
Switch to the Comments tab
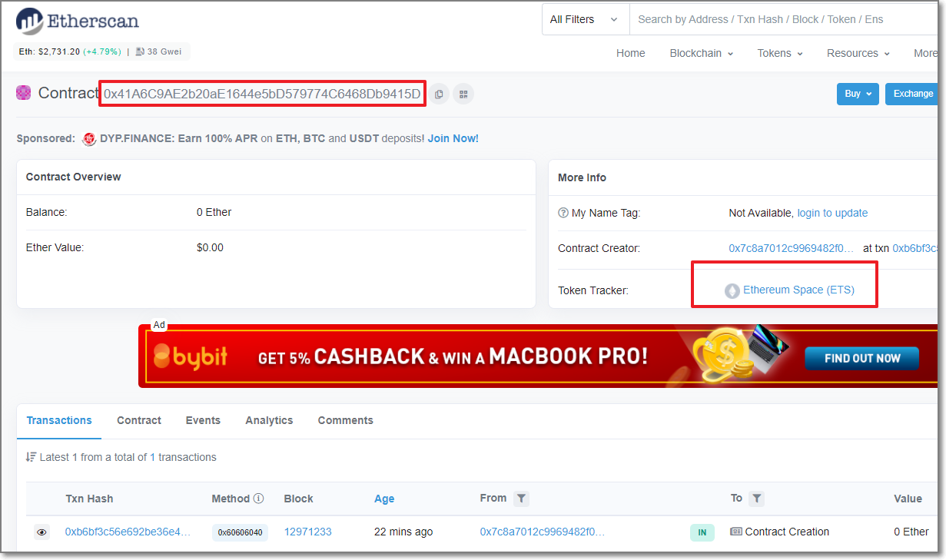tap(346, 420)
